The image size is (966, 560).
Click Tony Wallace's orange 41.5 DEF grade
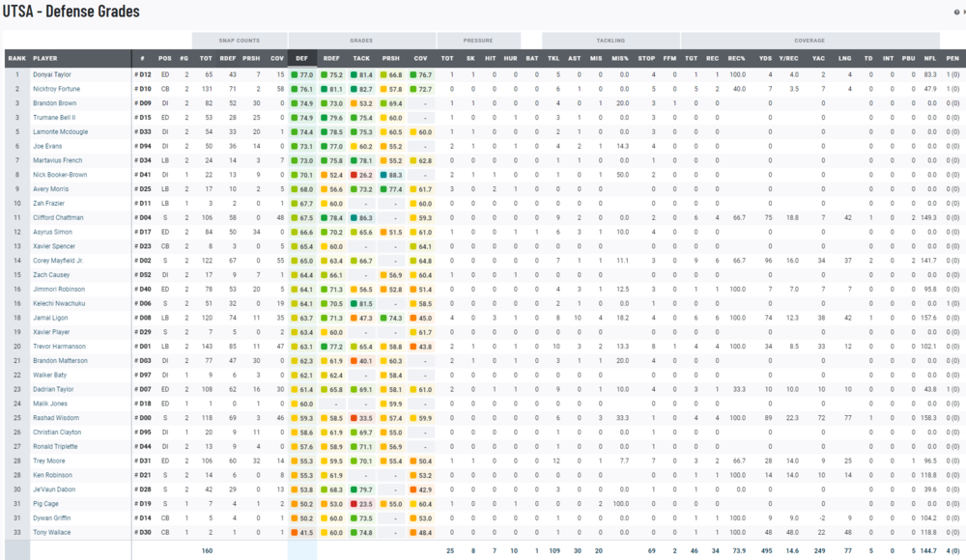point(302,532)
